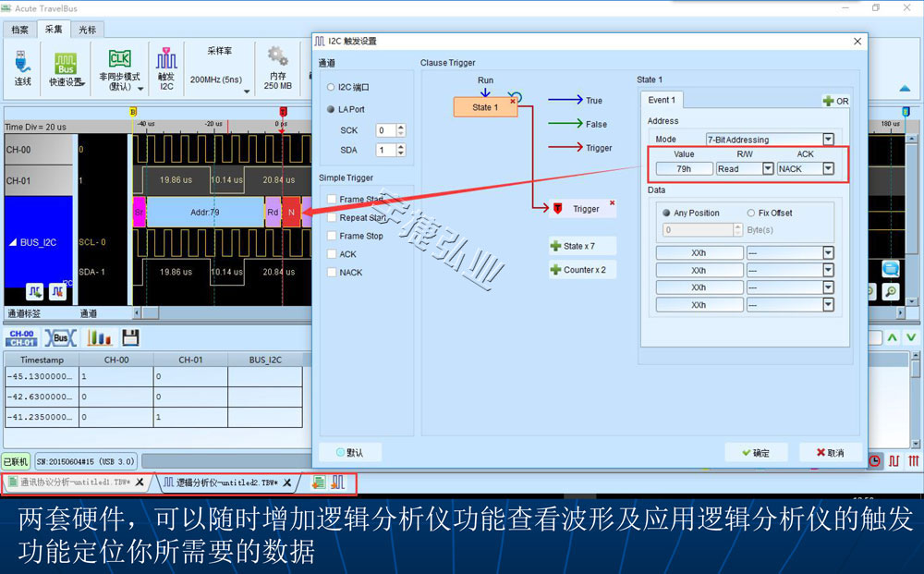Increase the SCK channel spinner
The width and height of the screenshot is (924, 574).
pyautogui.click(x=401, y=128)
